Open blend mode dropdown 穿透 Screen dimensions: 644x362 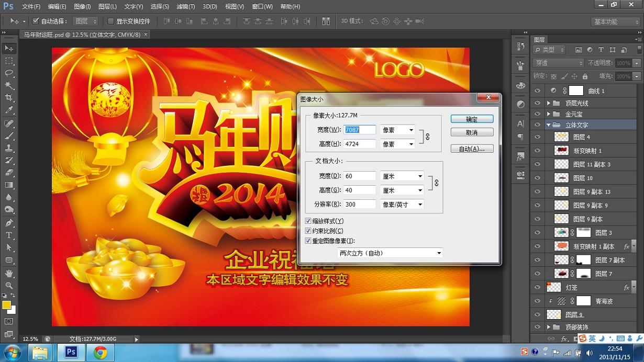[558, 63]
